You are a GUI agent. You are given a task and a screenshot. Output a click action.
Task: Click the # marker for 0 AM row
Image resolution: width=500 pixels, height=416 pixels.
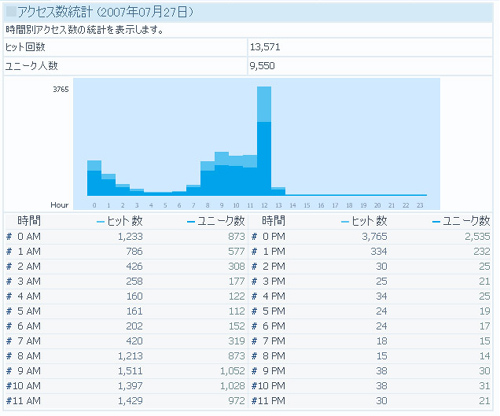point(9,237)
